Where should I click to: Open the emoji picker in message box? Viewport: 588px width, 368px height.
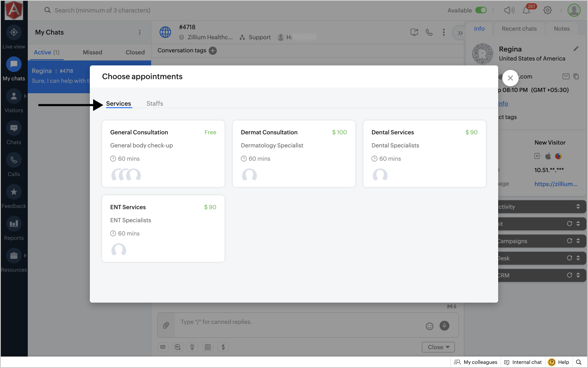click(430, 326)
